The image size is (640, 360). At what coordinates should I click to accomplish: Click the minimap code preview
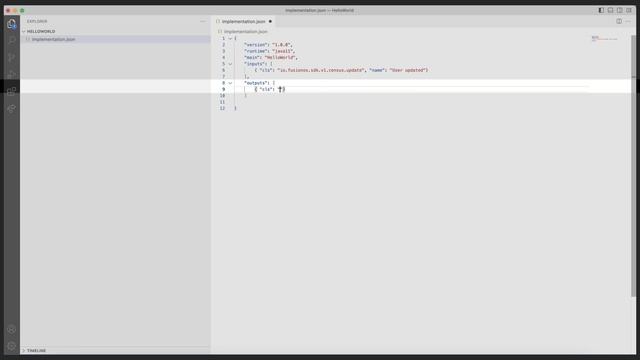click(x=604, y=39)
